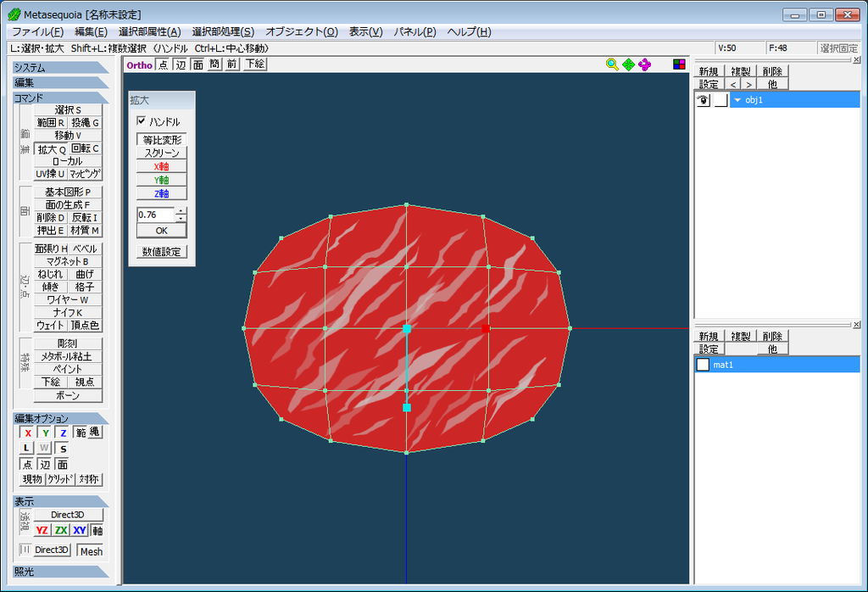868x592 pixels.
Task: Toggle 等比変形 uniform scaling button
Action: point(162,140)
